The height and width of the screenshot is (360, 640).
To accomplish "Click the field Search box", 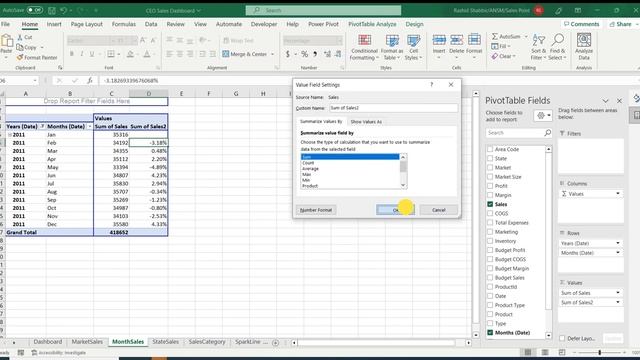I will click(518, 133).
